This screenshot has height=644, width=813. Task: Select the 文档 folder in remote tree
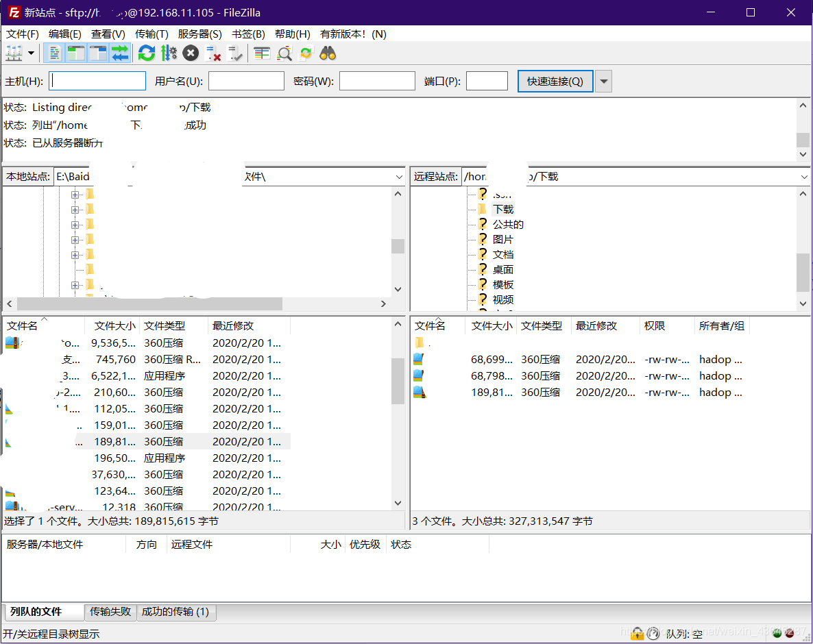tap(502, 254)
